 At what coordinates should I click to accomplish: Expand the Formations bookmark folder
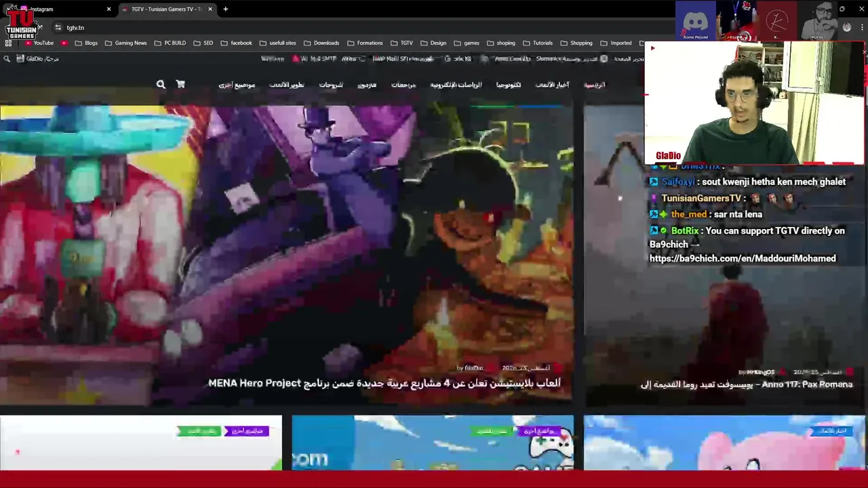coord(365,43)
